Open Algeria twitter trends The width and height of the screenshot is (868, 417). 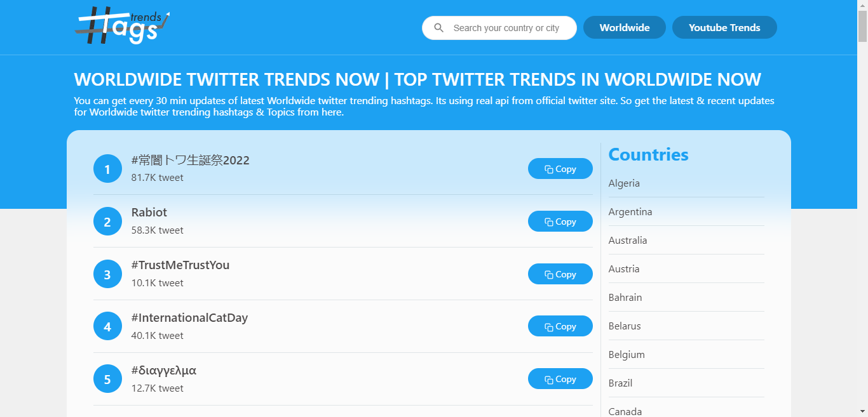623,183
